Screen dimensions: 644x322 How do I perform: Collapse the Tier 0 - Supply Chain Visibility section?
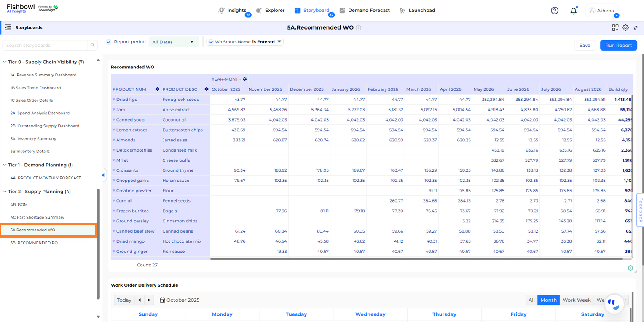coord(5,62)
